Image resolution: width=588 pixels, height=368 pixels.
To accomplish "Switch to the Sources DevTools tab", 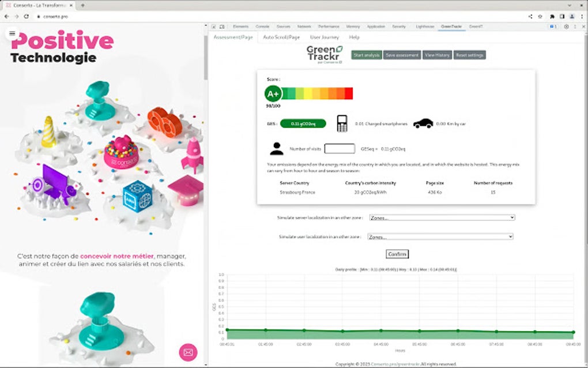I will pyautogui.click(x=284, y=27).
